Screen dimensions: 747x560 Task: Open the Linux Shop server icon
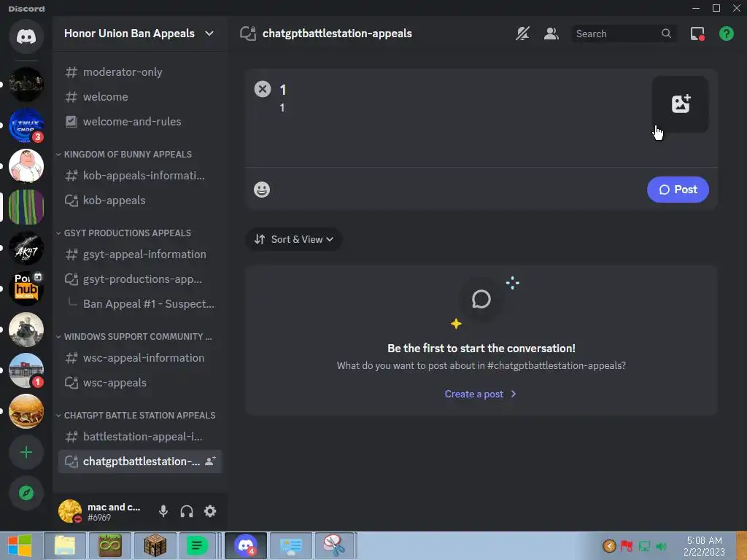click(x=26, y=125)
